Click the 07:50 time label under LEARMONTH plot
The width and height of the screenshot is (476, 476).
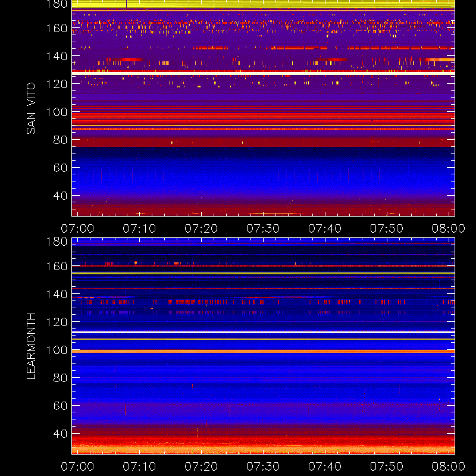[x=387, y=466]
